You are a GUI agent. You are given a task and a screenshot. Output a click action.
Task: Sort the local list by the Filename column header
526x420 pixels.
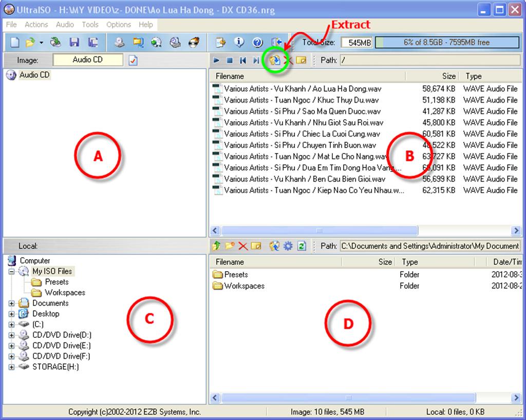275,262
